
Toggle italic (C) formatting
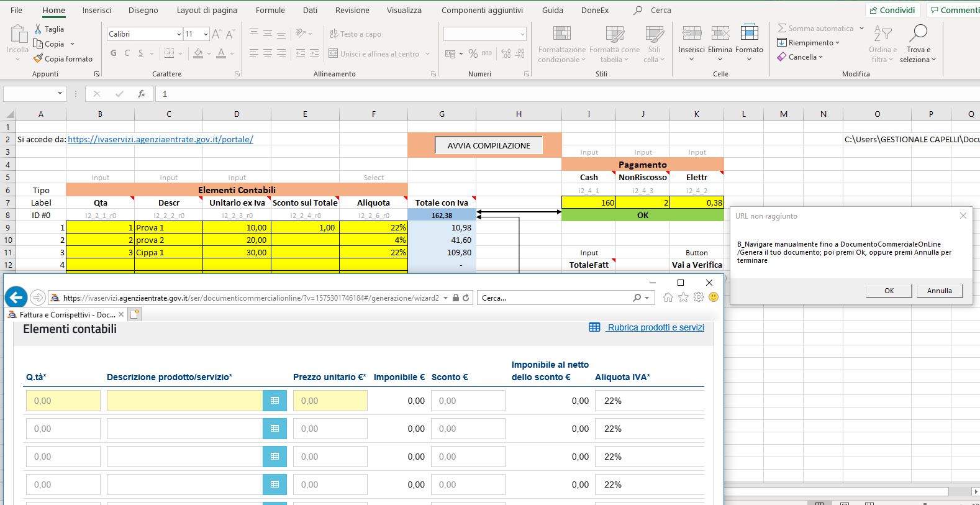point(127,53)
